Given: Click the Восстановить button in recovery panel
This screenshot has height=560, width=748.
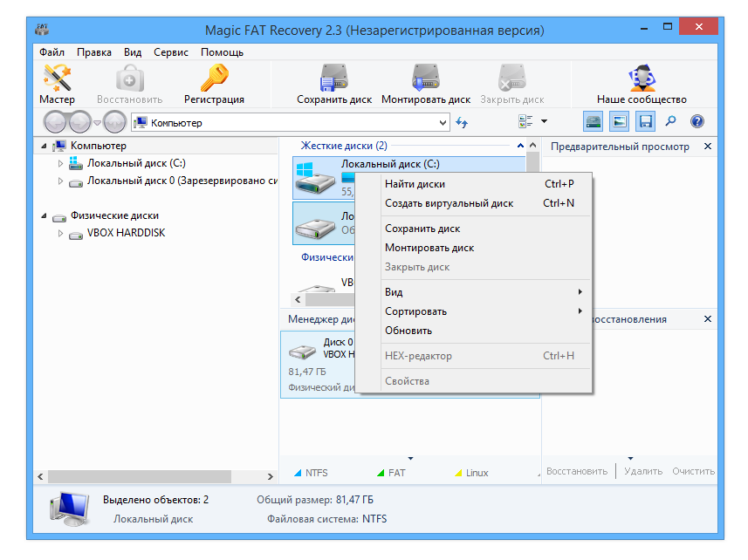Looking at the screenshot, I should tap(577, 471).
